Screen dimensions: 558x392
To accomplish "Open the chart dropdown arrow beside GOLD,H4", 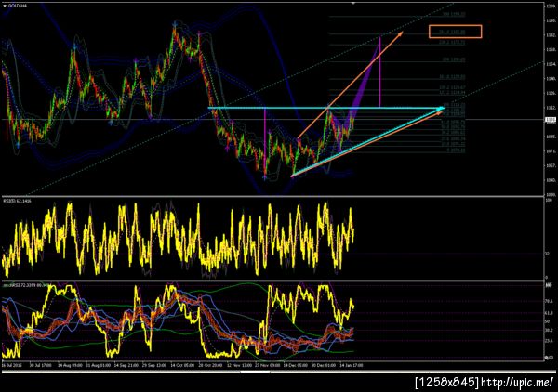I will click(x=5, y=7).
